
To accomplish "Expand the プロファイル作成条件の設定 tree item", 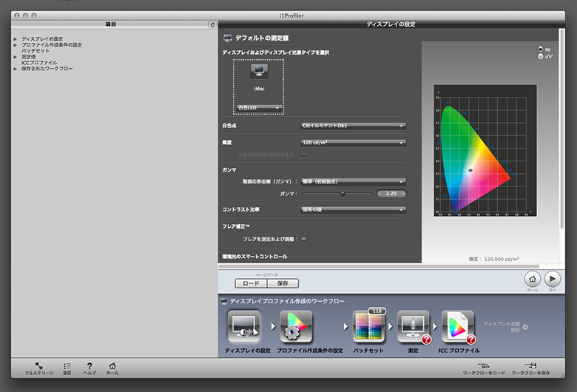I will (16, 45).
